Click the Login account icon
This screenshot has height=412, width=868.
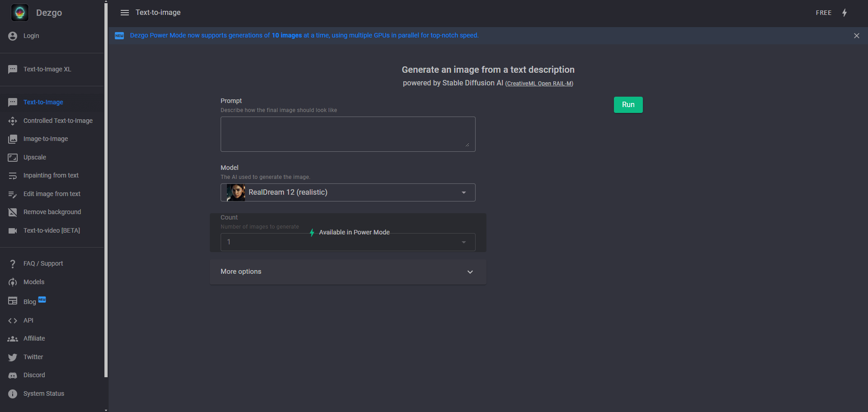tap(13, 36)
